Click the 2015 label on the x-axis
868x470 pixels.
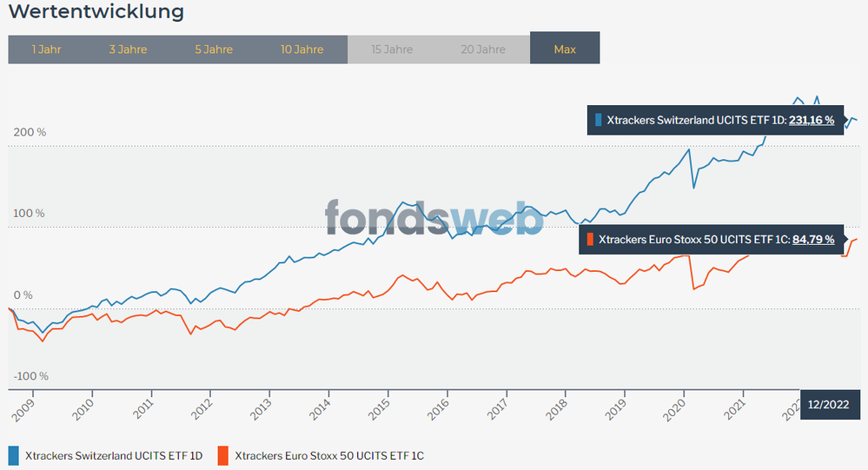pos(381,408)
